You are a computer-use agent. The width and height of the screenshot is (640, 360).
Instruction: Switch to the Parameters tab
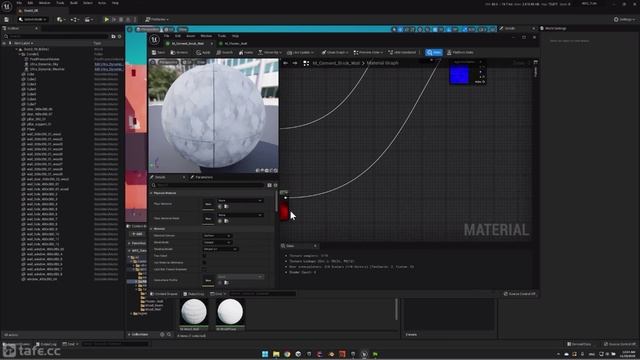[x=202, y=178]
